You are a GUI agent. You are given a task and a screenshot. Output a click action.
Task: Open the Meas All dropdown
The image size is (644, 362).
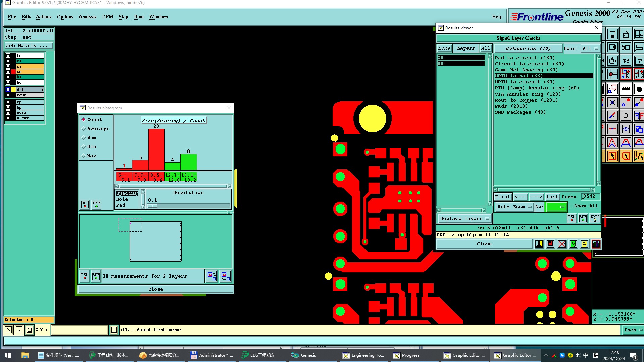pos(590,48)
